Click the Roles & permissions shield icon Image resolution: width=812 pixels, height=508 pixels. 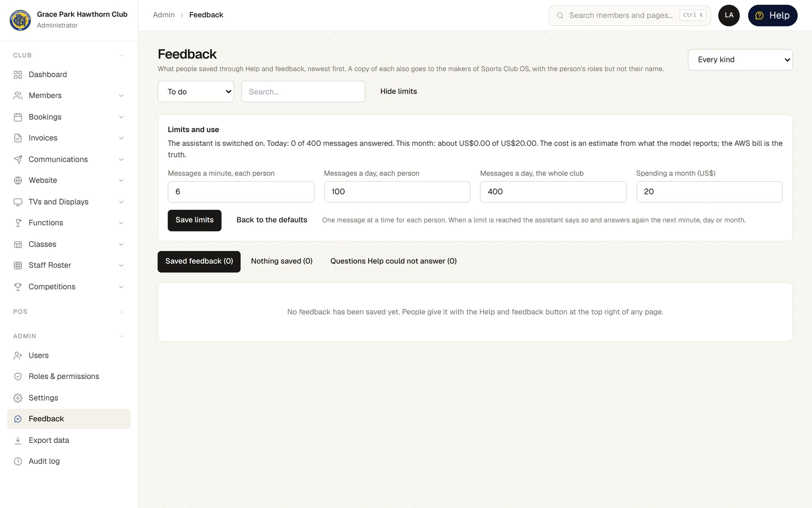click(18, 376)
